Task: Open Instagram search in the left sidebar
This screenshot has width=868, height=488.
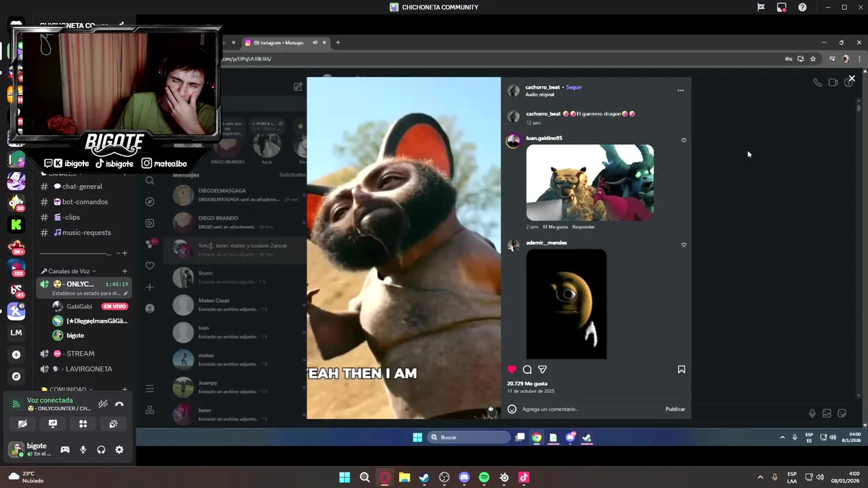Action: coord(150,180)
